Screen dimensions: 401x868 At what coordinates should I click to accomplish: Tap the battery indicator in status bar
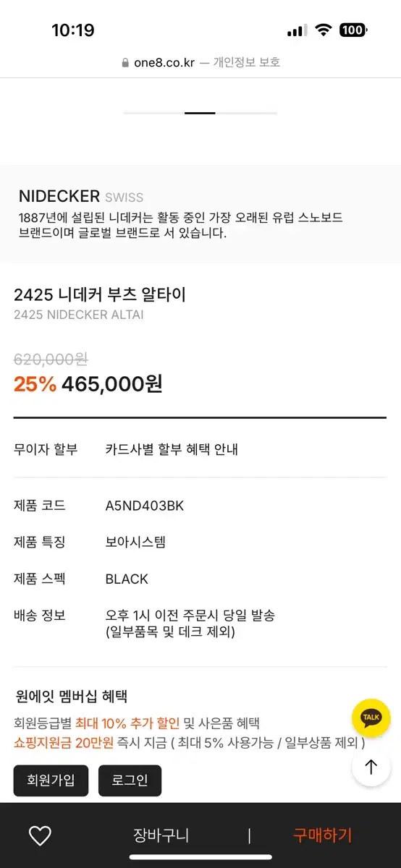pos(353,30)
